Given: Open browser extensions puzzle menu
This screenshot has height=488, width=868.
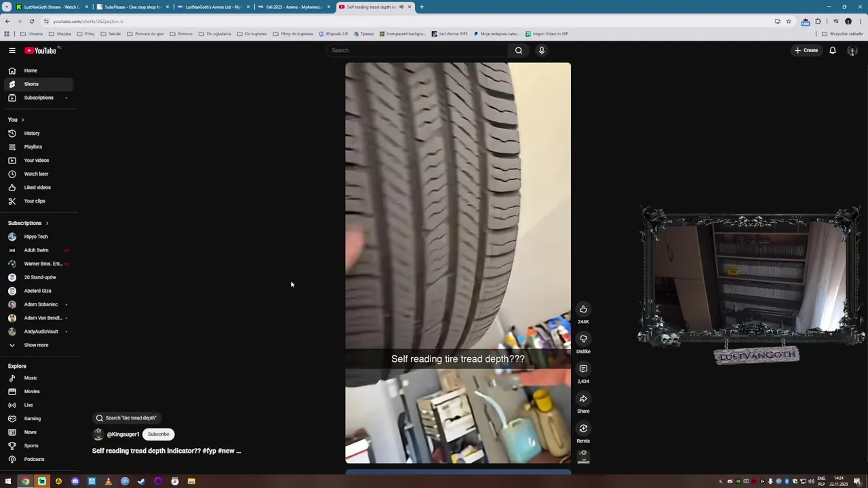Looking at the screenshot, I should (818, 21).
